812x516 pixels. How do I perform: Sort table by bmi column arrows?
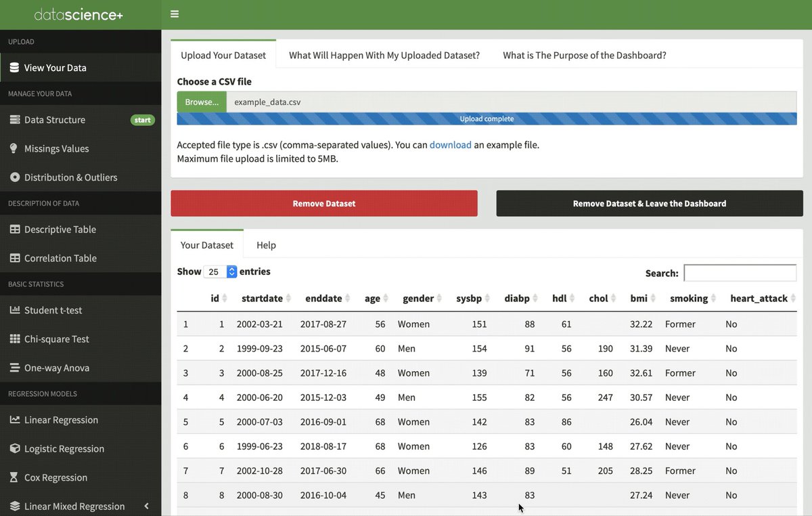[x=653, y=299]
